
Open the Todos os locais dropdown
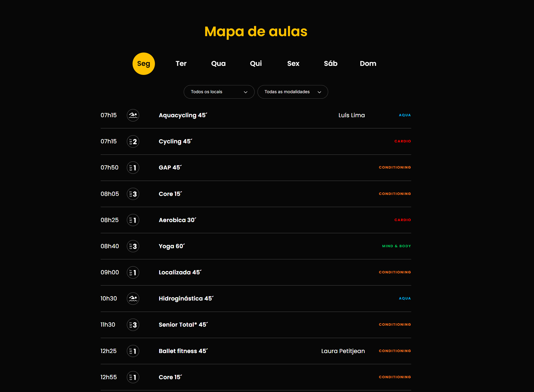pos(219,92)
